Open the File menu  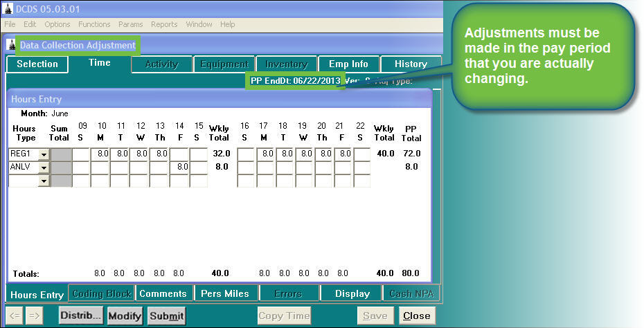[x=10, y=24]
